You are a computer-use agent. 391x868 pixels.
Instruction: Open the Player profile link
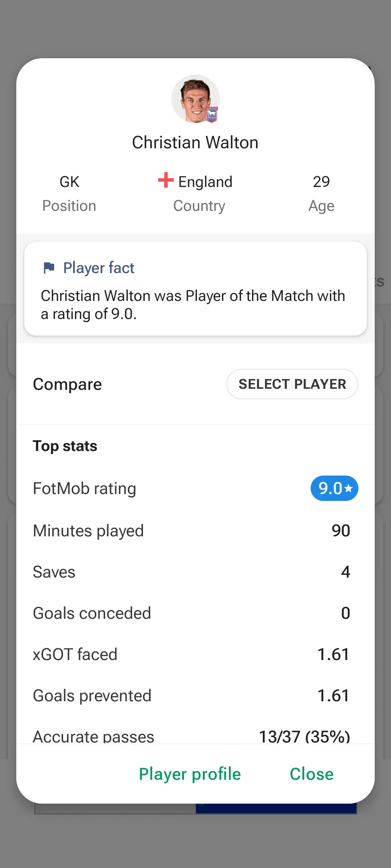(x=190, y=774)
